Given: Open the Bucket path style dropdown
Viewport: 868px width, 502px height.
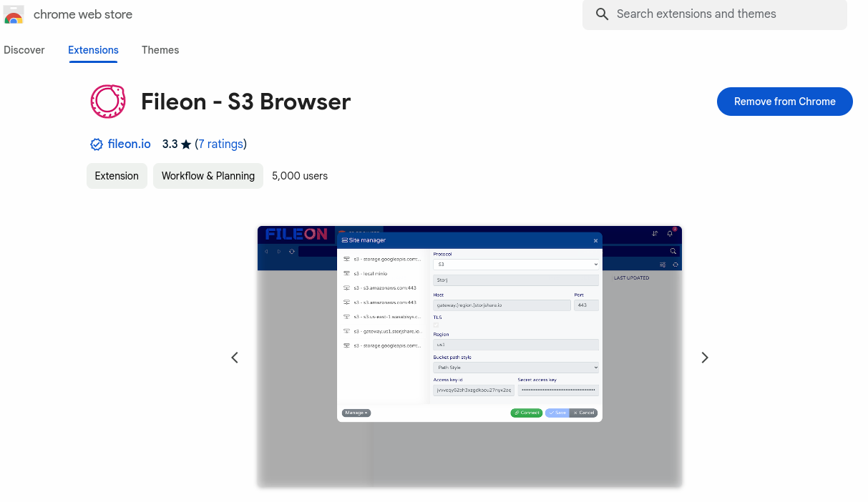Looking at the screenshot, I should pyautogui.click(x=515, y=368).
